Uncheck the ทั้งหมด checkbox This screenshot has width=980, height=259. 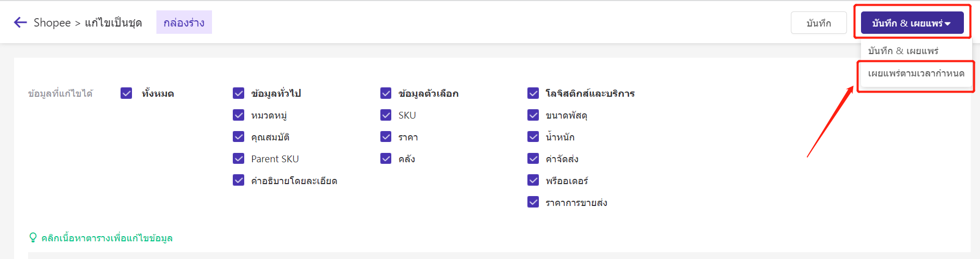[x=126, y=93]
